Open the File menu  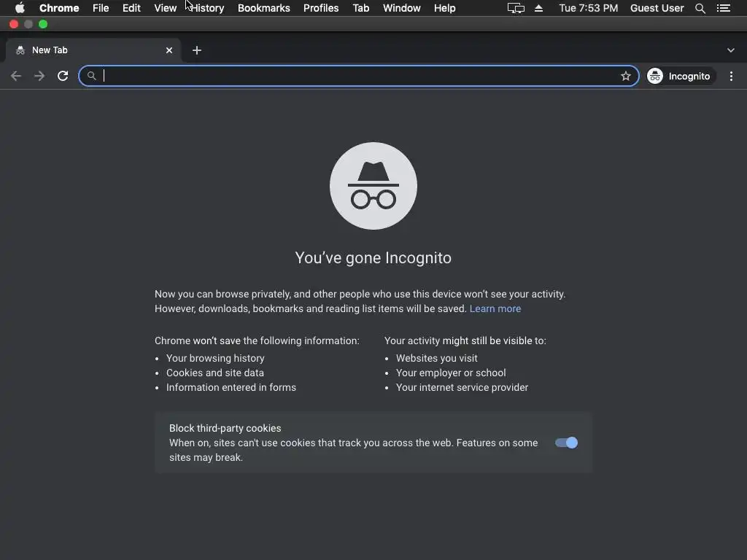pyautogui.click(x=101, y=8)
